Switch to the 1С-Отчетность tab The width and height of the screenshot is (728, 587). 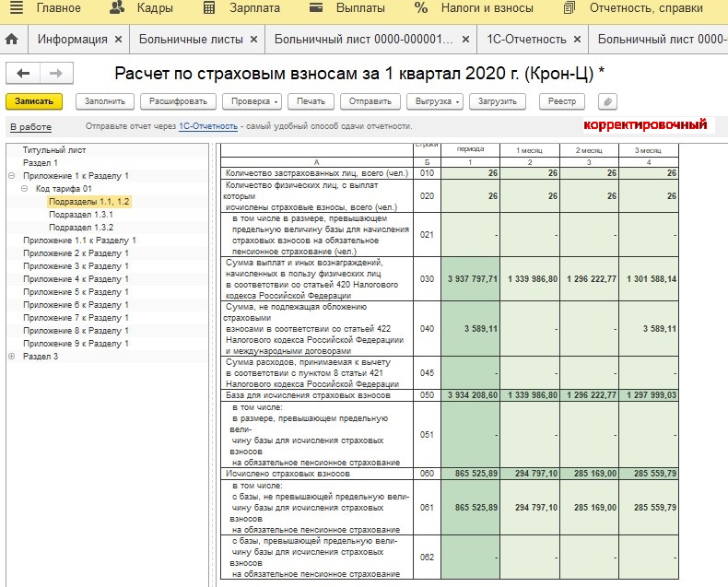click(x=526, y=40)
